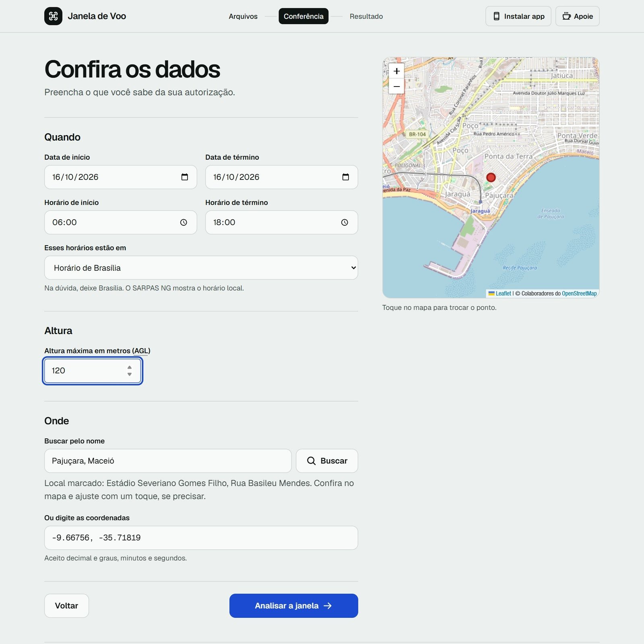This screenshot has height=644, width=644.
Task: Click the red location marker on map
Action: (x=491, y=178)
